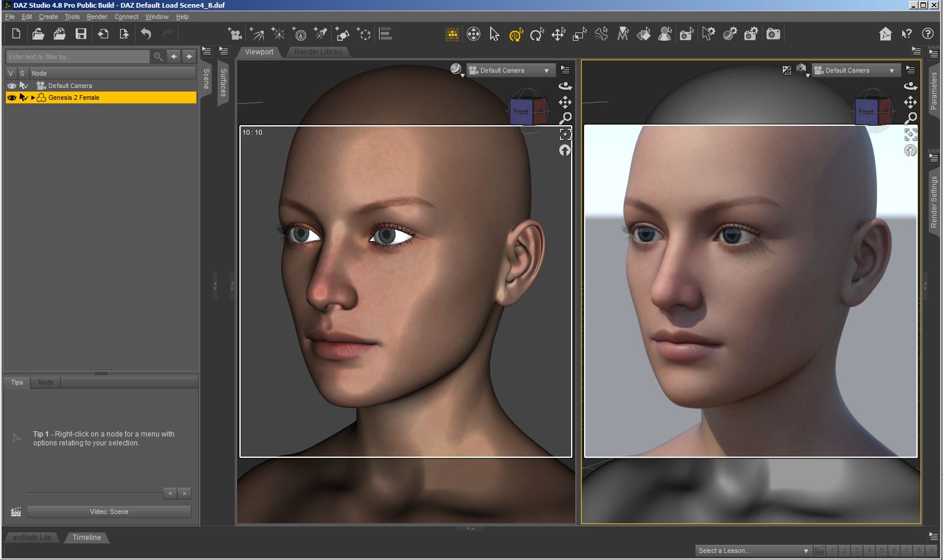Open the Render Settings side pane
Screen dimensions: 943x560
click(934, 202)
